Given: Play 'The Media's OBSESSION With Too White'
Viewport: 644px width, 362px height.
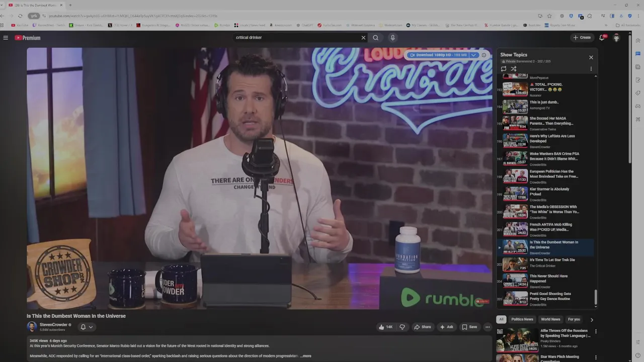Looking at the screenshot, I should pyautogui.click(x=546, y=212).
